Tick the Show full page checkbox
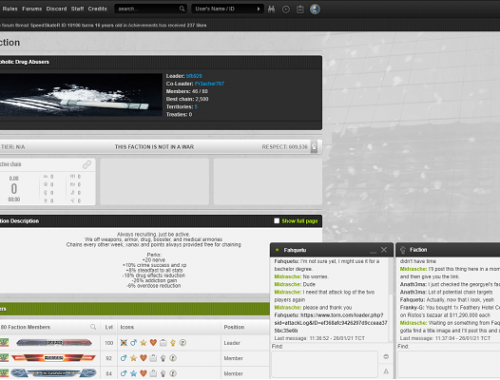This screenshot has width=500, height=380. tap(276, 221)
